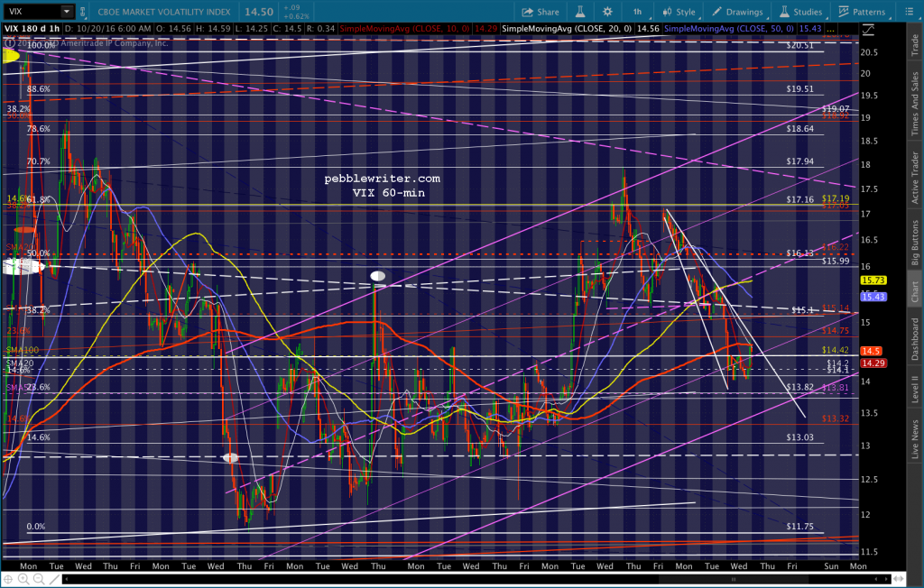The image size is (924, 588).
Task: Open Dashboard sidebar tab
Action: point(915,339)
